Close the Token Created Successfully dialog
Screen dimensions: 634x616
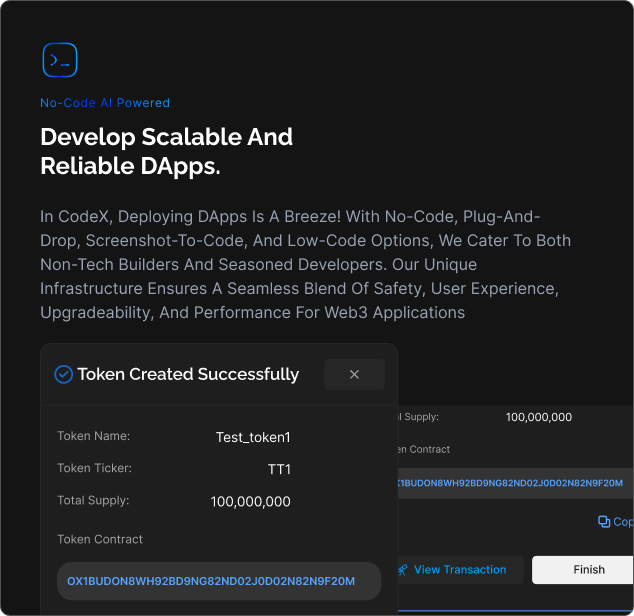[354, 374]
